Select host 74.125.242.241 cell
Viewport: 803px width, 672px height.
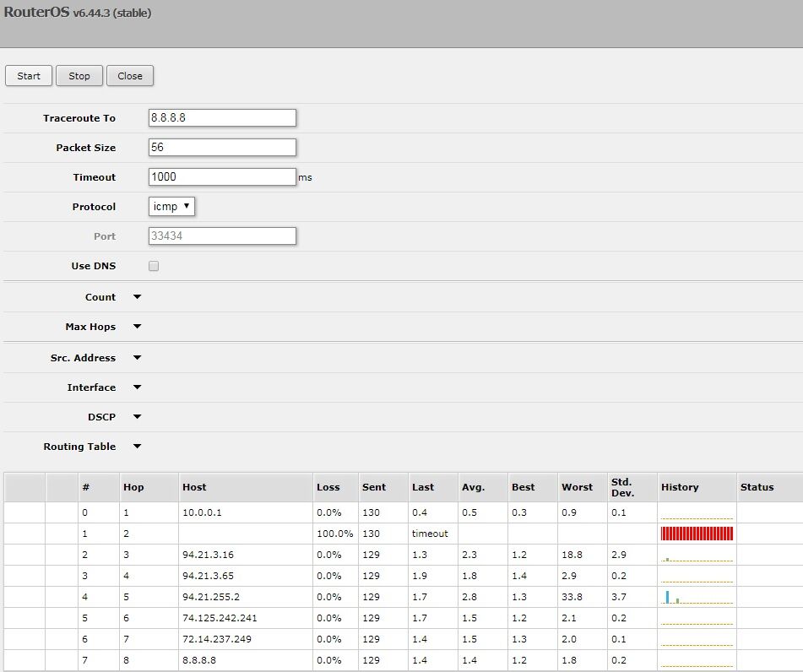pos(246,618)
